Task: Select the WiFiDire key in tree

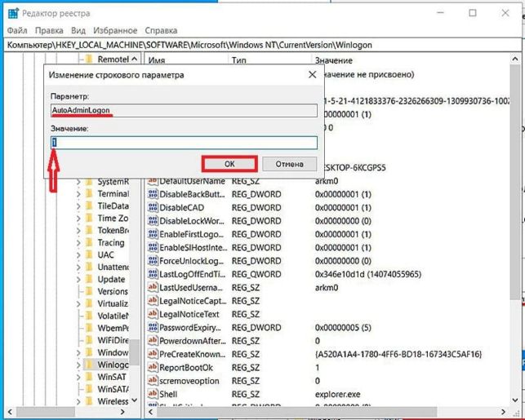Action: click(x=113, y=340)
